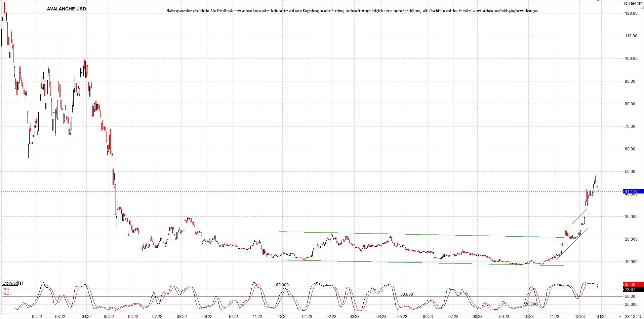The width and height of the screenshot is (644, 319).
Task: Click the 120.00 price axis label
Action: point(631,13)
